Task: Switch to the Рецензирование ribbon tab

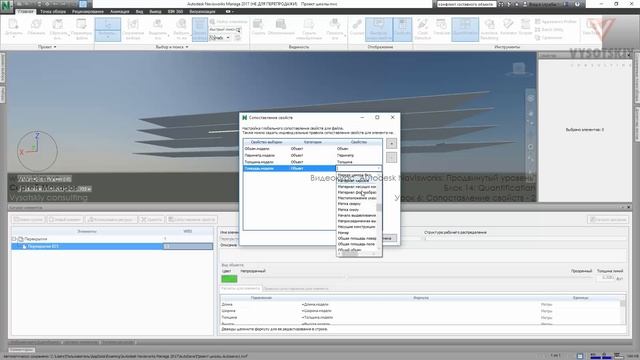Action: (88, 11)
